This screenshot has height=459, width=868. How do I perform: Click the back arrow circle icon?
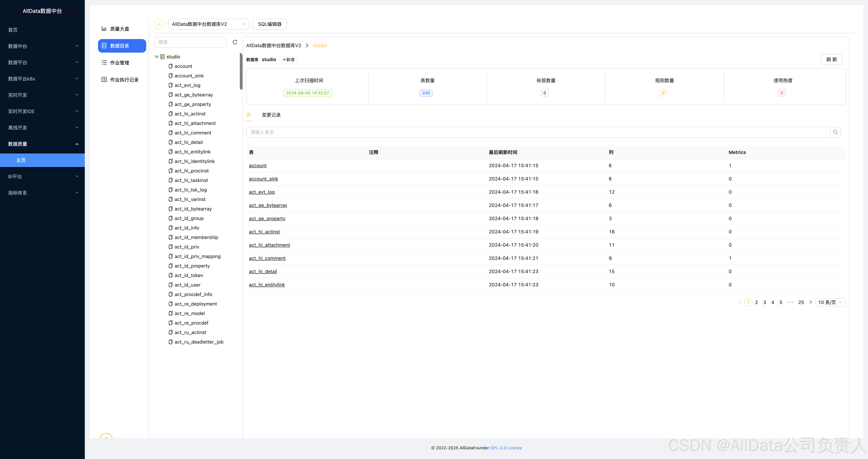pos(159,24)
